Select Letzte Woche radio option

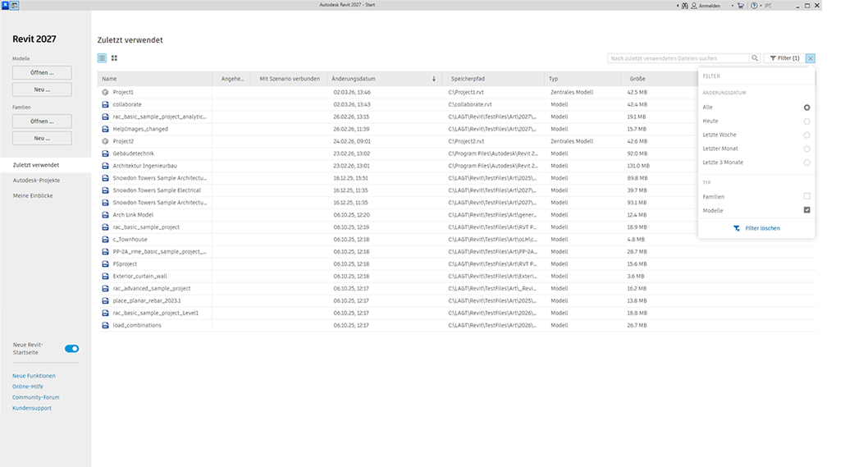[x=806, y=135]
